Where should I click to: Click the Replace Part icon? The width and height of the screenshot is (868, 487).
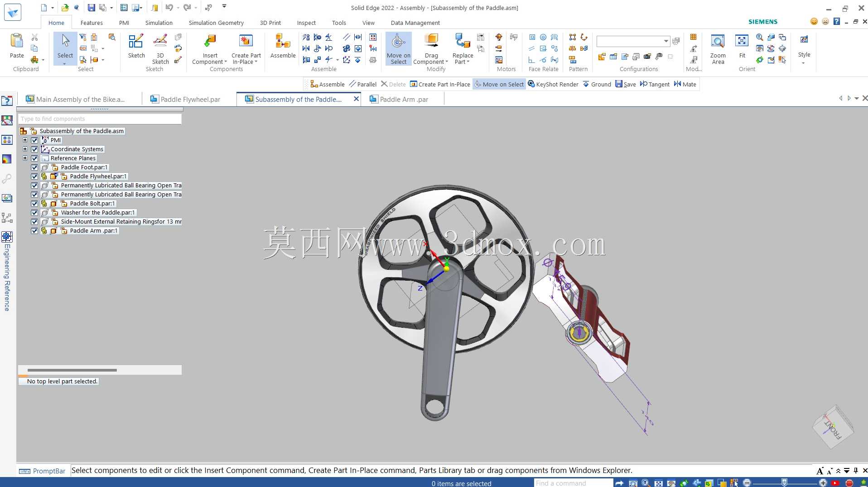463,42
